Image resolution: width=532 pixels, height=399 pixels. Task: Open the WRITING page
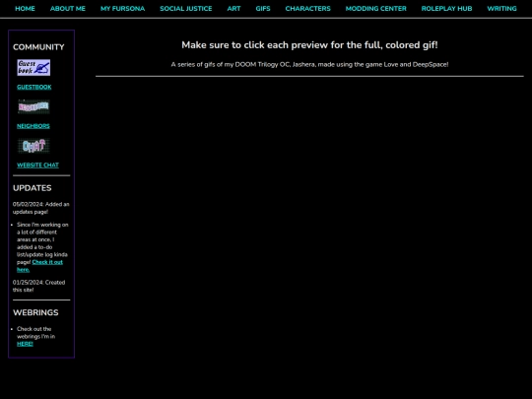pos(501,9)
